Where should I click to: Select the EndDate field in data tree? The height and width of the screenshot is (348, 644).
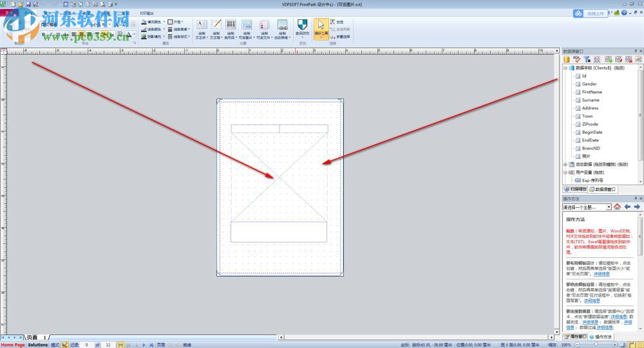point(590,140)
